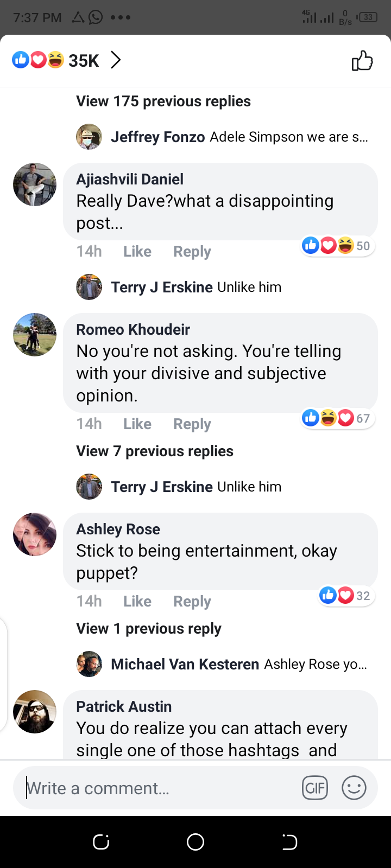391x868 pixels.
Task: Expand View 7 previous replies
Action: [x=154, y=451]
